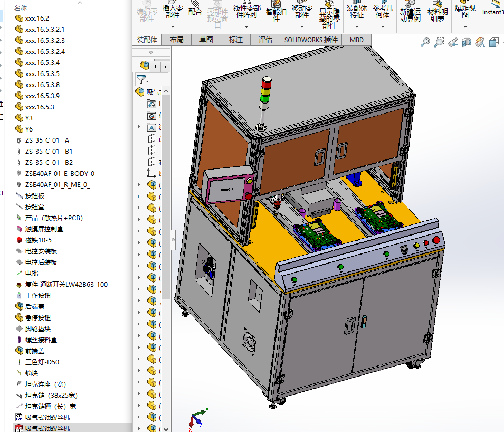This screenshot has width=504, height=432.
Task: Open dropdown arrow under 插入零部件
Action: (x=173, y=27)
